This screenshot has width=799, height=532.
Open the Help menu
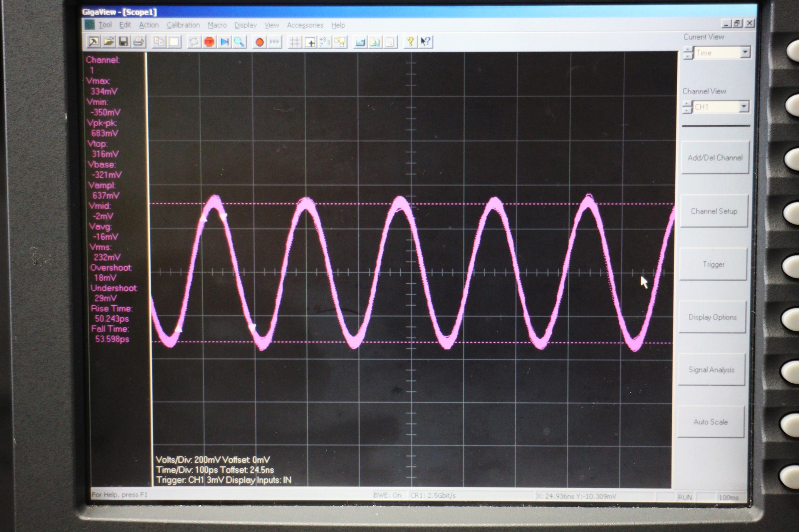click(338, 25)
